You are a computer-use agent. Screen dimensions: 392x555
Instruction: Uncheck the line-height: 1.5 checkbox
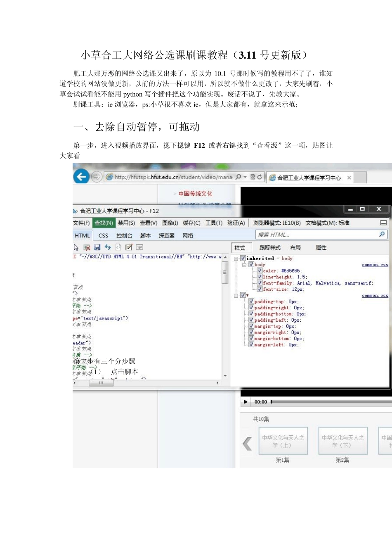pos(260,277)
